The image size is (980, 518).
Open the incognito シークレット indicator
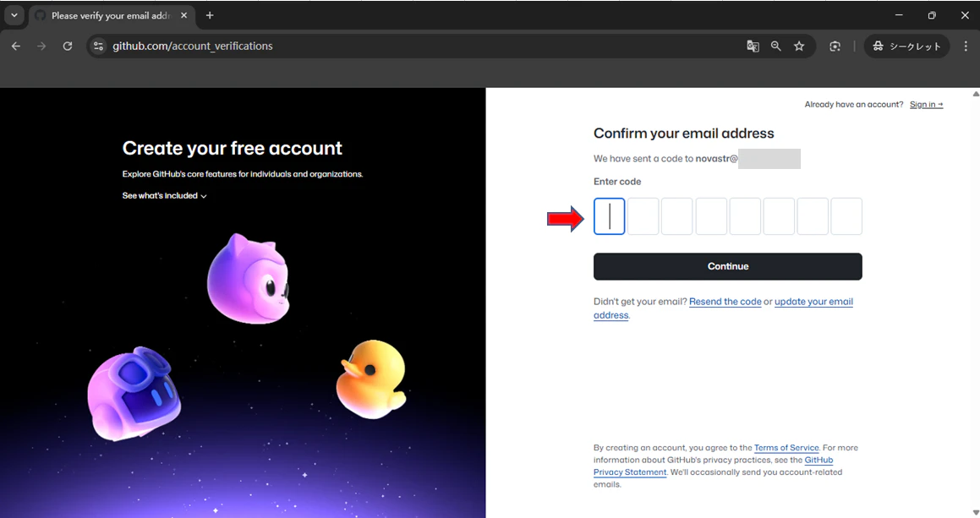tap(907, 46)
